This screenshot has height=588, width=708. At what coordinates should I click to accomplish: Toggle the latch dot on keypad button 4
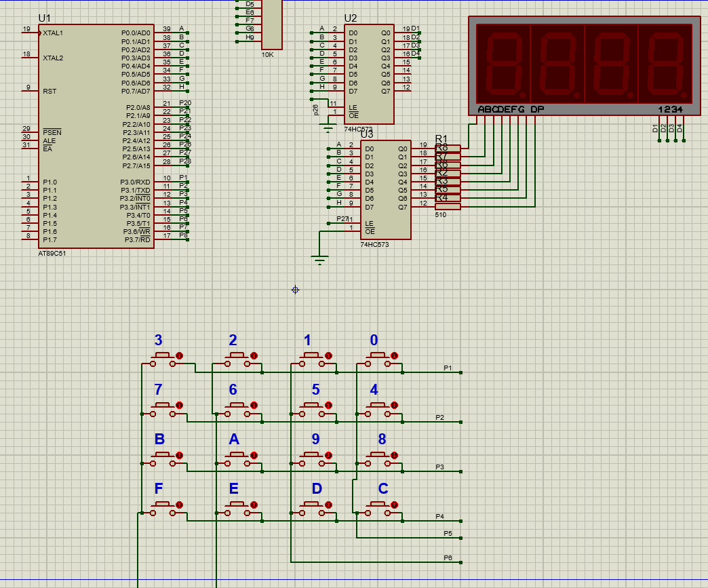point(394,406)
